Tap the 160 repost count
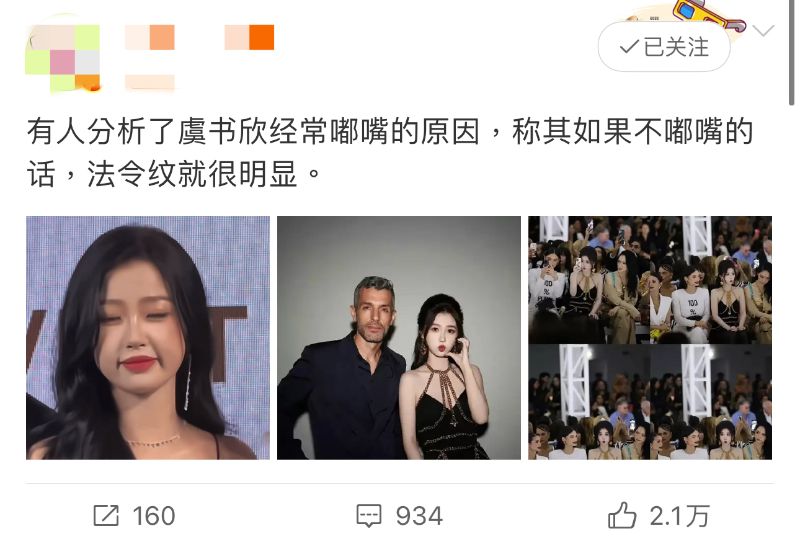Viewport: 800px width, 544px height. point(154,515)
